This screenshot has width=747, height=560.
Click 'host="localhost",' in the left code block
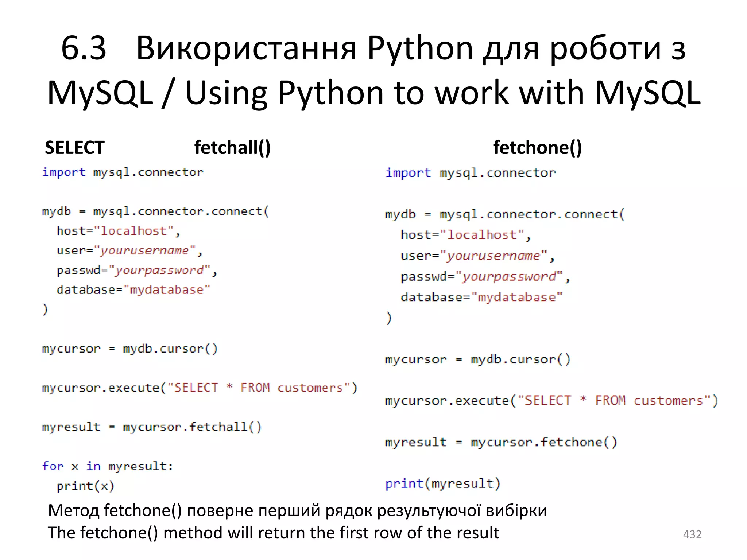pos(119,231)
